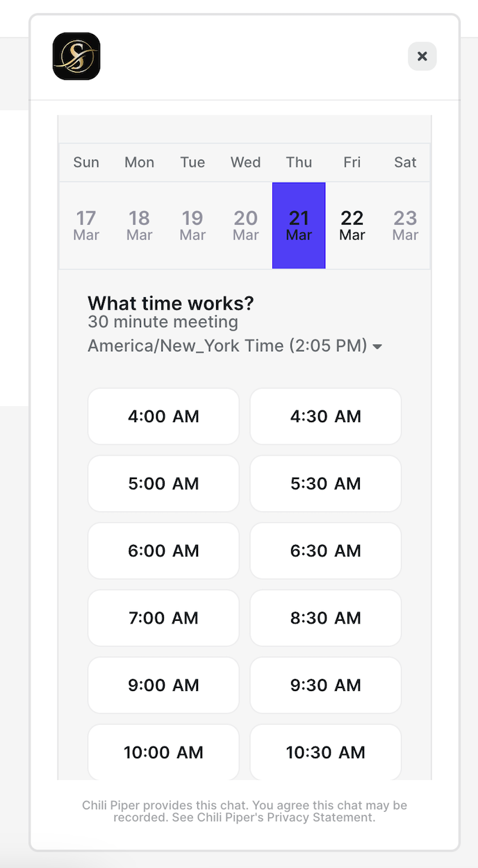Pick the 4:00 AM time slot
This screenshot has width=478, height=868.
(x=163, y=417)
